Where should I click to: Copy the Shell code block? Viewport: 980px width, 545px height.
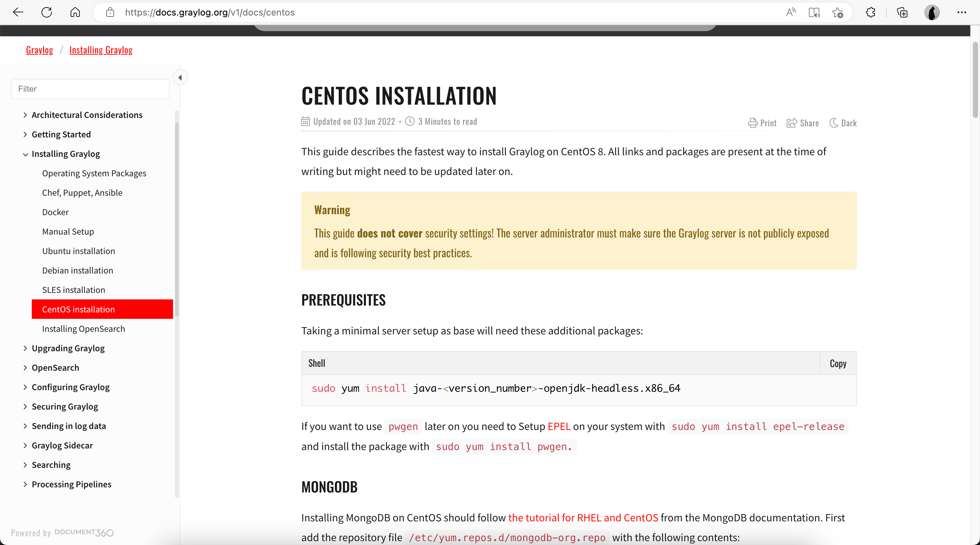(x=838, y=363)
